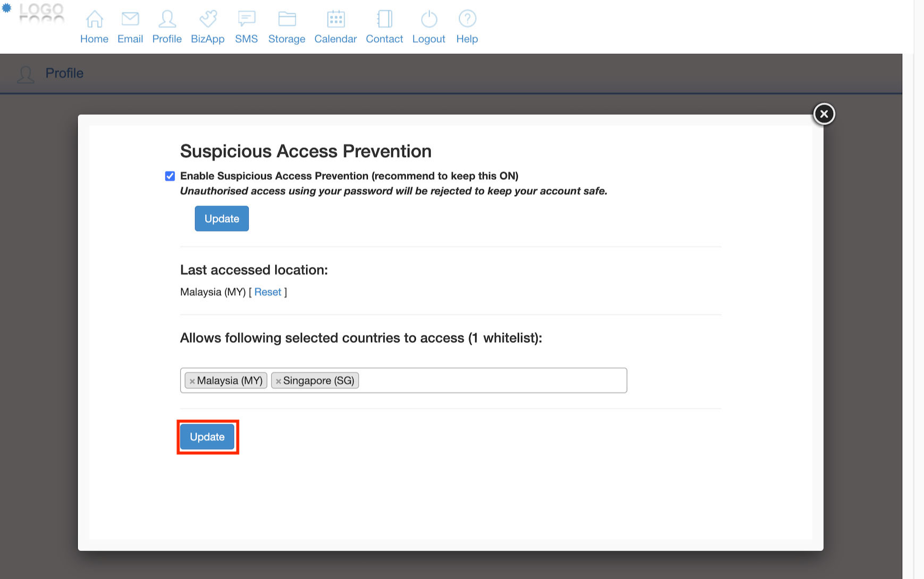Open the Contact address book icon
This screenshot has width=924, height=579.
(384, 19)
